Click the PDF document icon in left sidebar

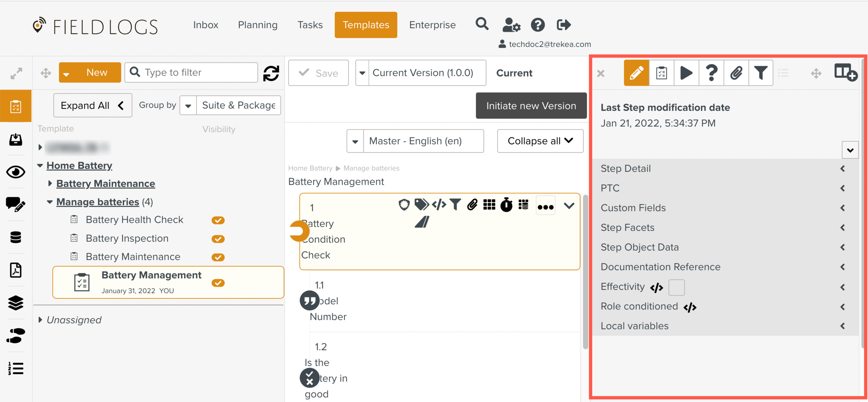[16, 270]
